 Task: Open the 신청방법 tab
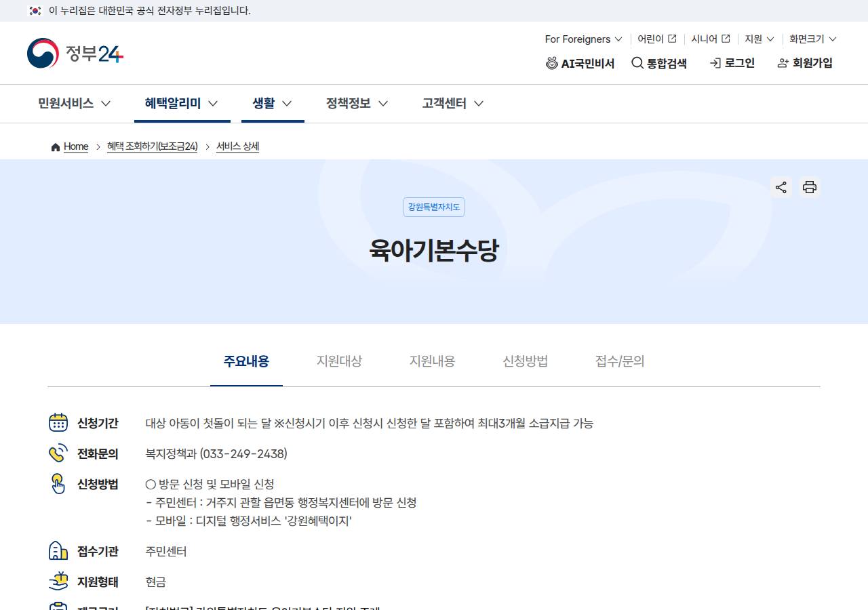(525, 361)
